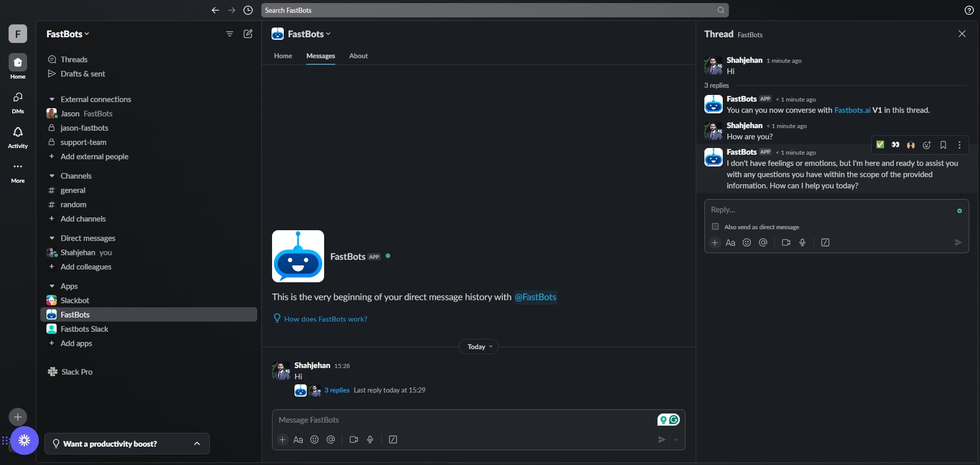Toggle formatting Aa in thread reply box
Screen dimensions: 980x465
[730, 242]
